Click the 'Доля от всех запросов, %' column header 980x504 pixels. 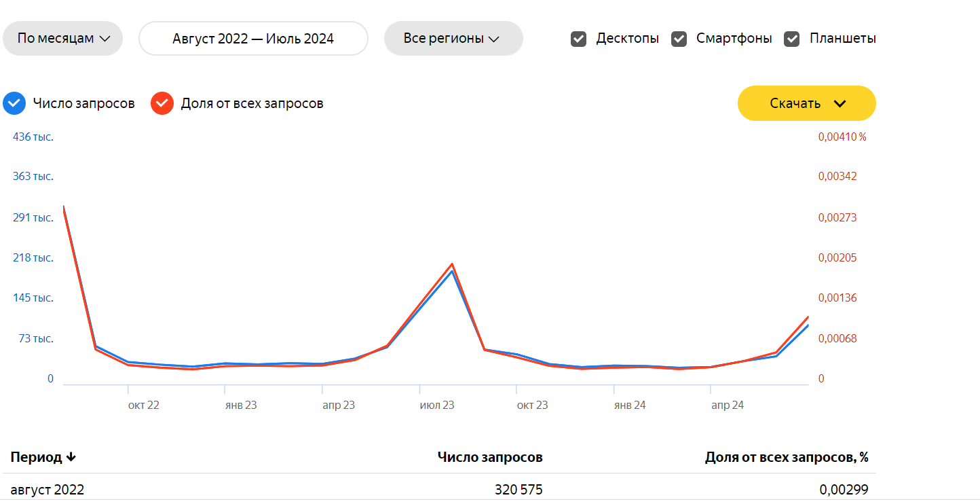pos(786,457)
